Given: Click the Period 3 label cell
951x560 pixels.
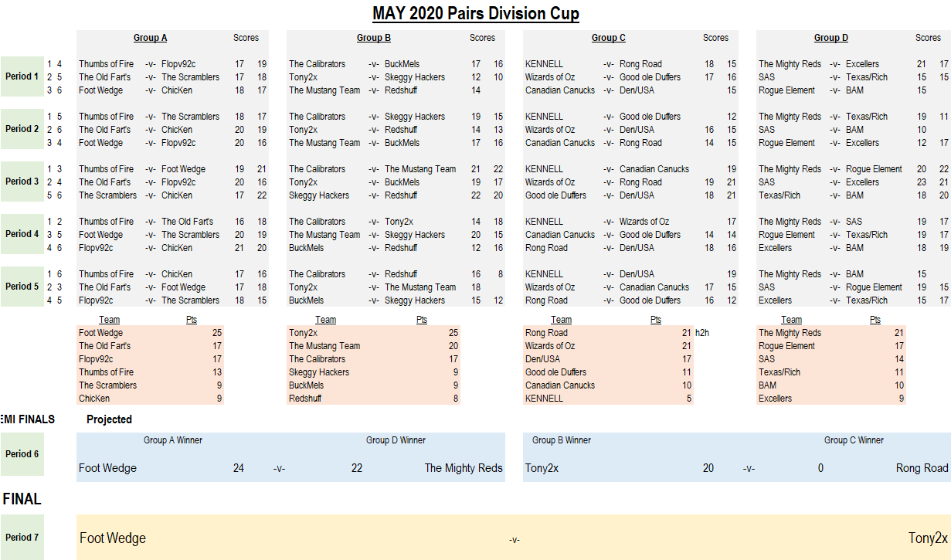Looking at the screenshot, I should point(22,182).
